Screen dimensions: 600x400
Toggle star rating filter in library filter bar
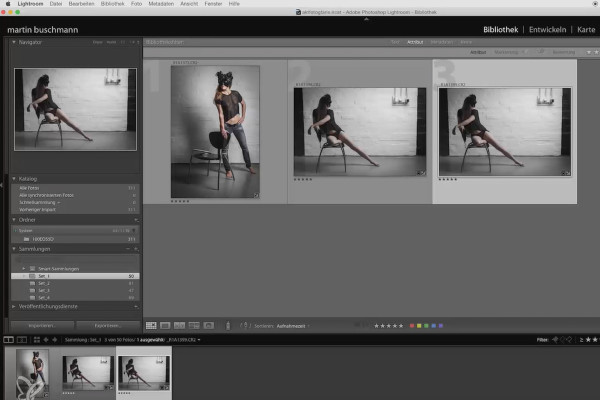coord(589,52)
